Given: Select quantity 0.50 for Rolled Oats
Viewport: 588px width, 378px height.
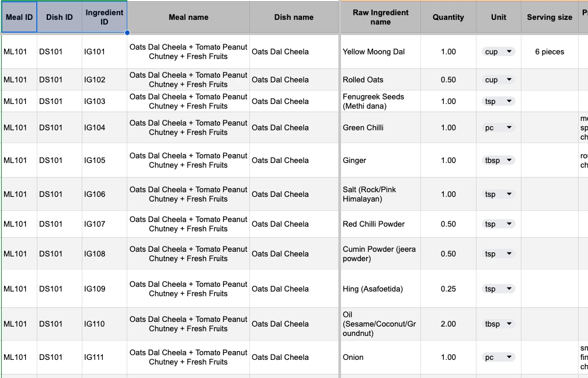Looking at the screenshot, I should pos(448,79).
